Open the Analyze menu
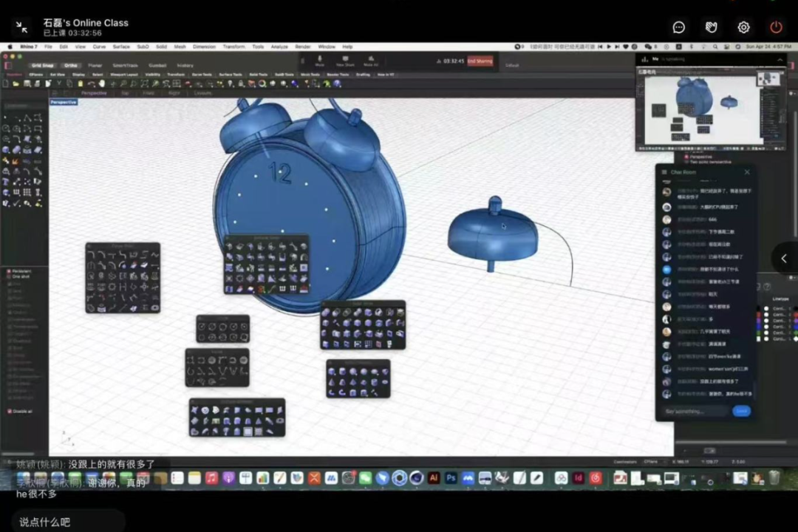The height and width of the screenshot is (532, 798). [x=279, y=47]
